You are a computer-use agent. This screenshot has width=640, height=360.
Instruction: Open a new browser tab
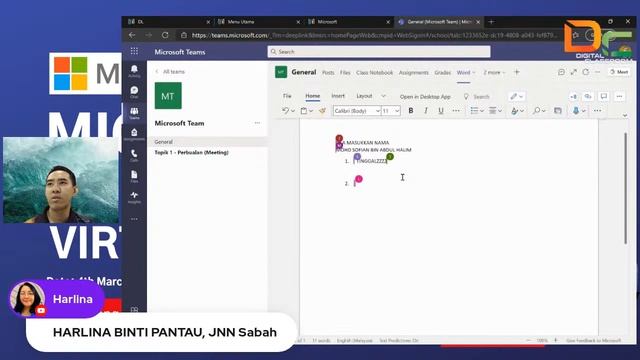click(491, 22)
